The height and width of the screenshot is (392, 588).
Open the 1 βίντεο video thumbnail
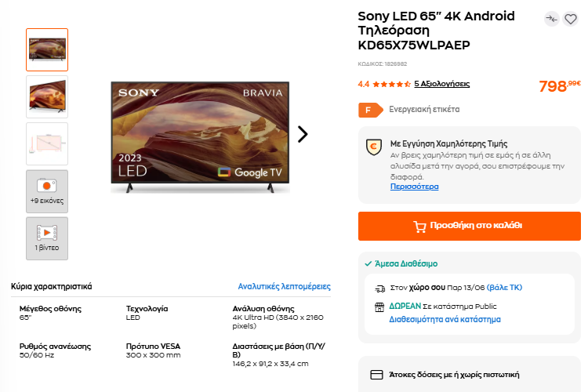click(x=47, y=238)
